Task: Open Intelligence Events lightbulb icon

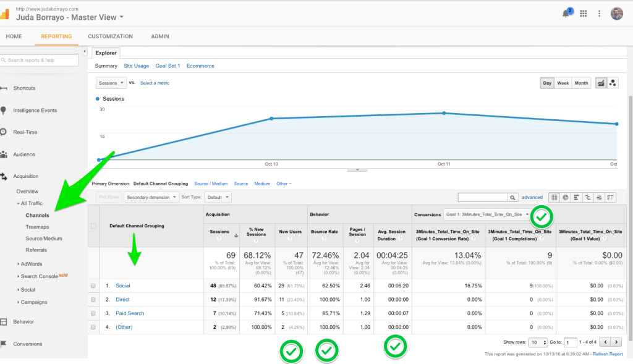Action: pos(3,110)
